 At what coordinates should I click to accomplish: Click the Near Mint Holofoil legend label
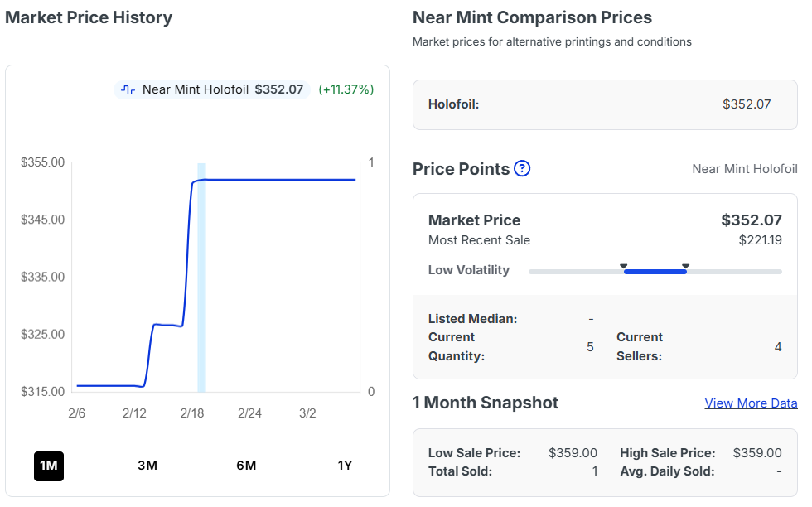196,89
